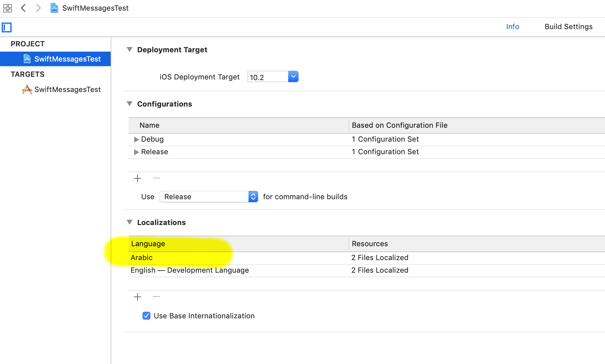Collapse the Localizations section
Image resolution: width=605 pixels, height=364 pixels.
tap(130, 222)
